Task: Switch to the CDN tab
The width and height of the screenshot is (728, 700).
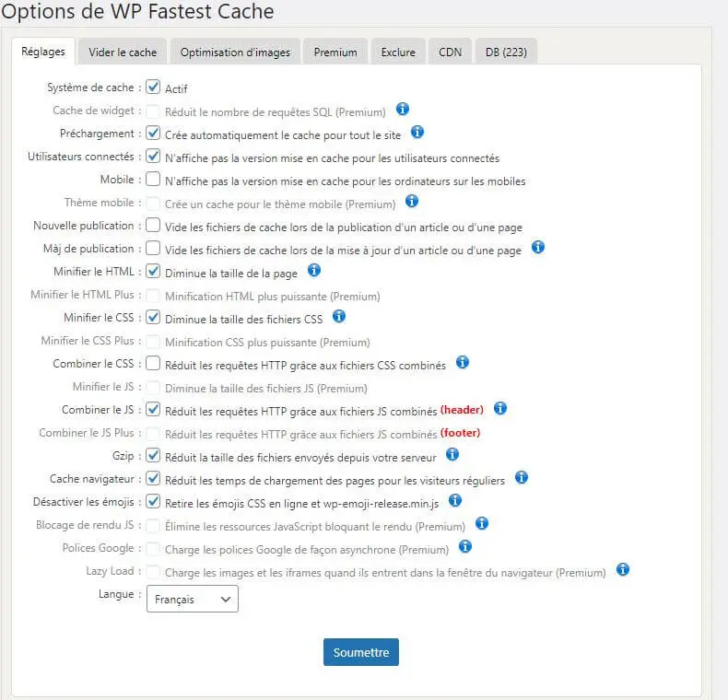Action: 450,52
